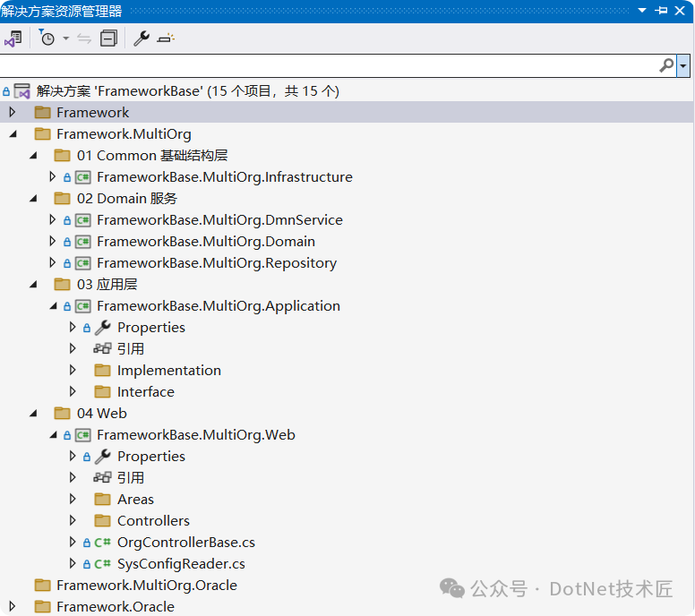Click folder icon of 04 Web

pos(62,414)
